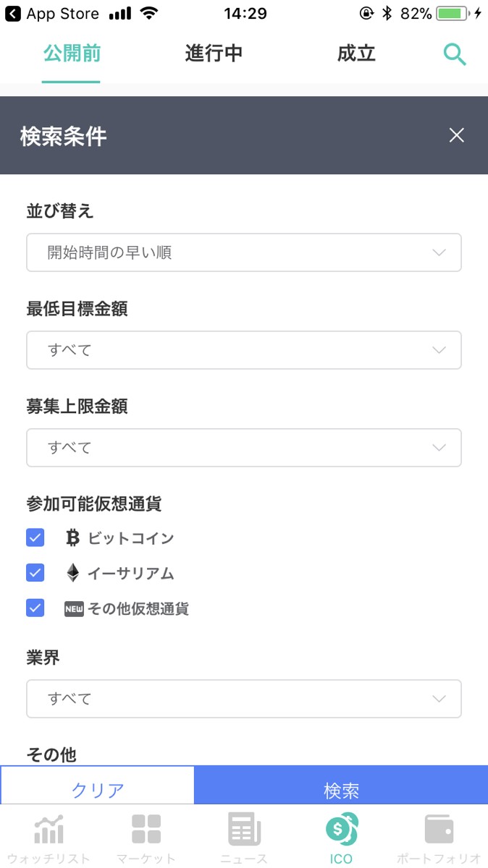Open the ニュース newspaper icon

(244, 830)
